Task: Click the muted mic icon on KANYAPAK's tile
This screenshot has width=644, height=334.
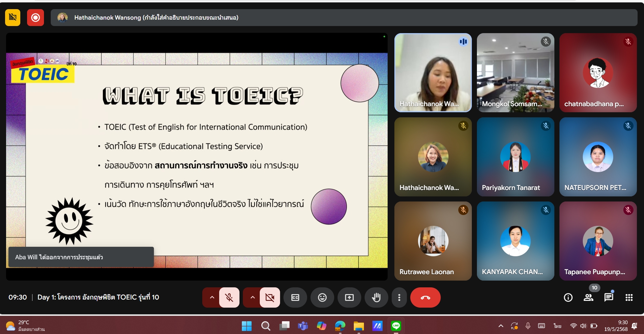Action: [546, 210]
